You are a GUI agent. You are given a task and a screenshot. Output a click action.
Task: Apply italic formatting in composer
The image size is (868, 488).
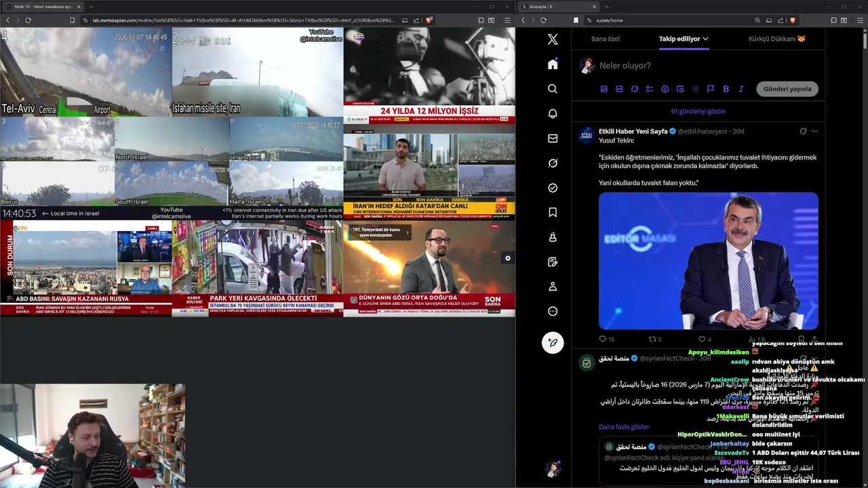click(741, 89)
